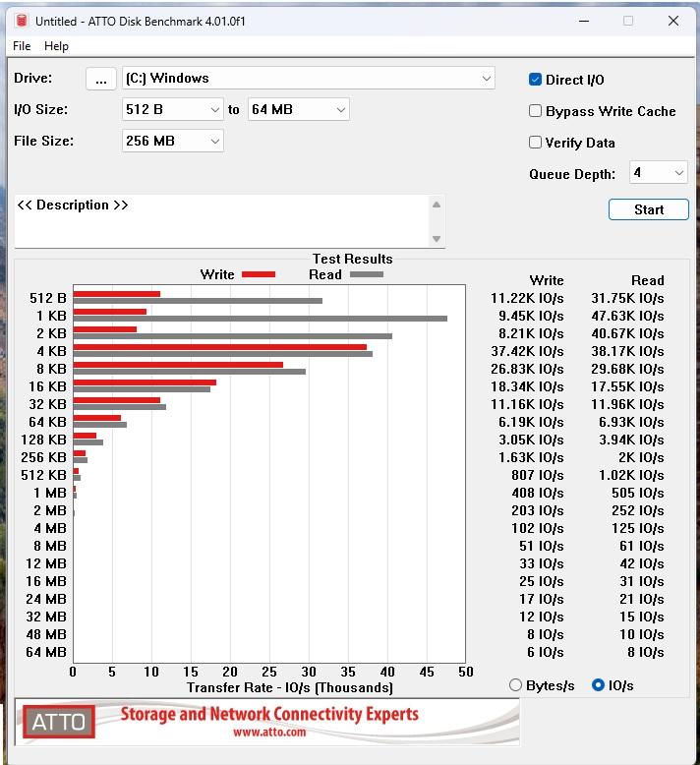The width and height of the screenshot is (700, 765).
Task: Click the 6 IO/s write value
Action: 546,652
